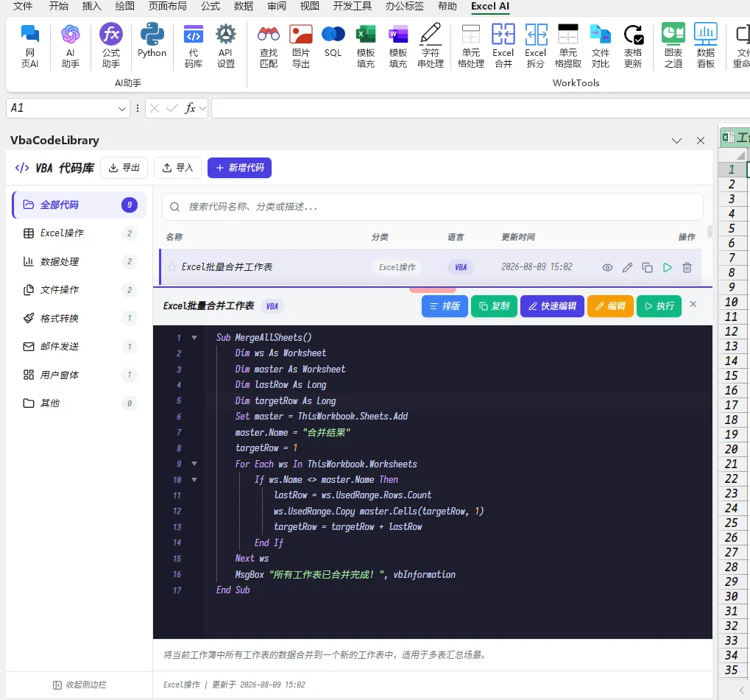Click the orange 编辑 button
750x700 pixels.
[x=610, y=306]
